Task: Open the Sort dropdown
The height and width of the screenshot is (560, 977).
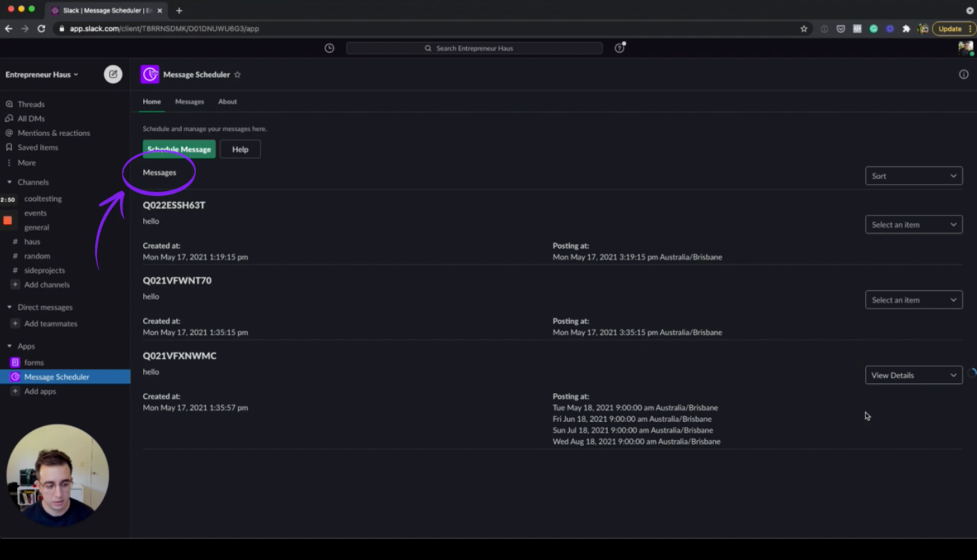Action: point(913,175)
